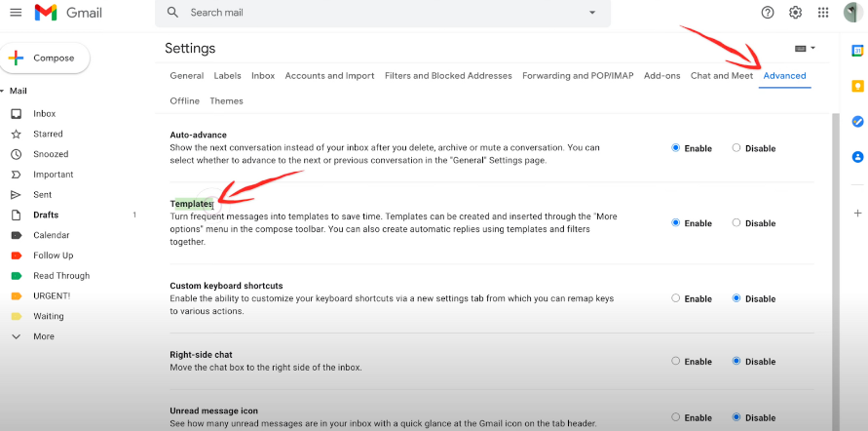Open the Google apps grid
This screenshot has width=868, height=431.
(x=823, y=12)
